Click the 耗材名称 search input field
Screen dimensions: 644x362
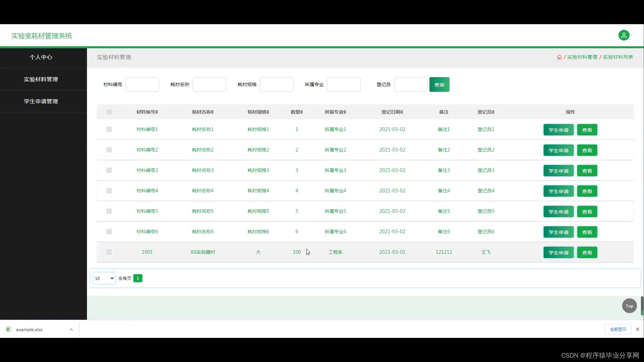coord(209,84)
